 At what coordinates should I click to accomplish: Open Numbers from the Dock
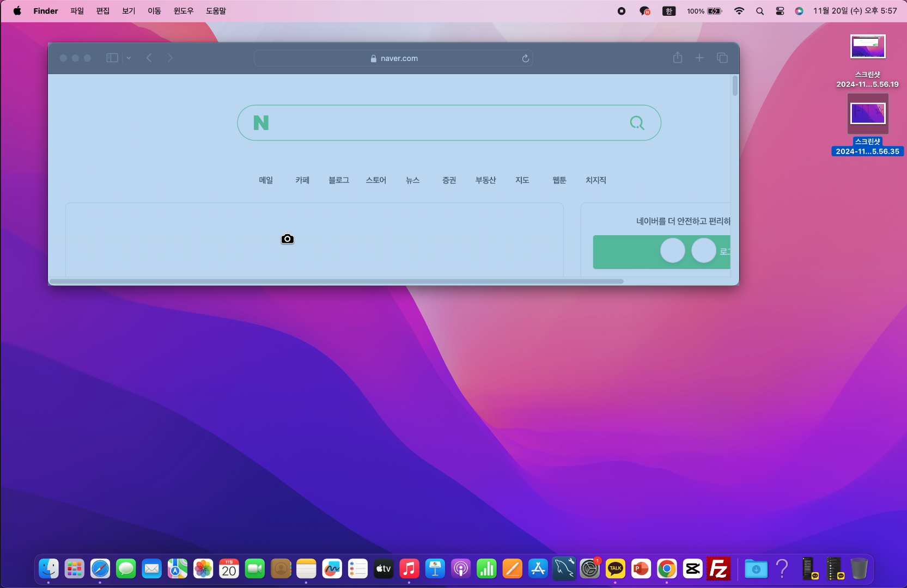pos(486,569)
